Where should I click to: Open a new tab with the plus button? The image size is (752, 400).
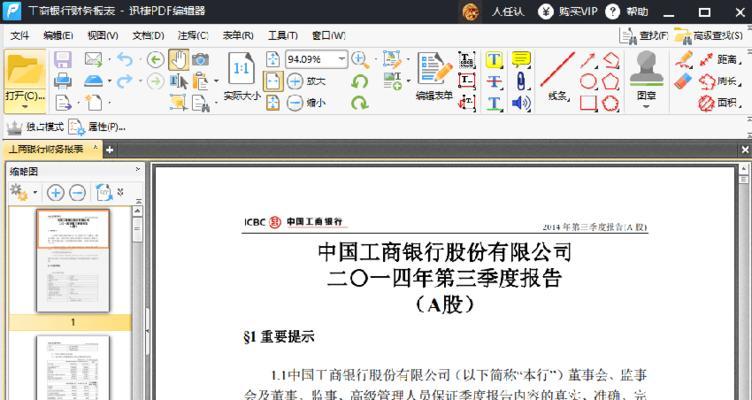pos(109,150)
